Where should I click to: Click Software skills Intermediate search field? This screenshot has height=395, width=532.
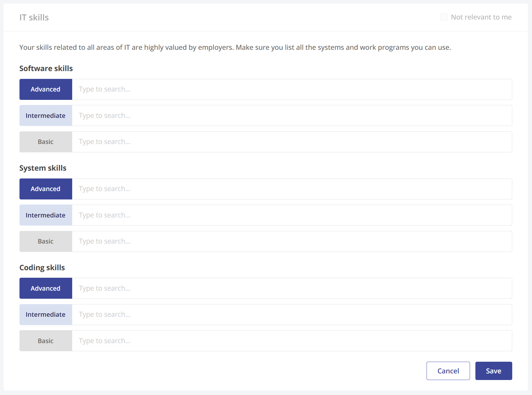pos(292,115)
